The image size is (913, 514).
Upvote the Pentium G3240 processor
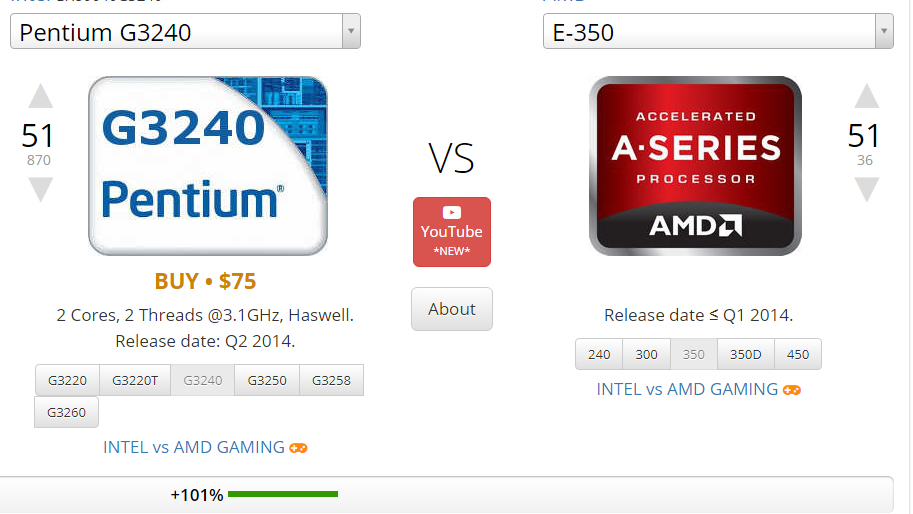[41, 96]
